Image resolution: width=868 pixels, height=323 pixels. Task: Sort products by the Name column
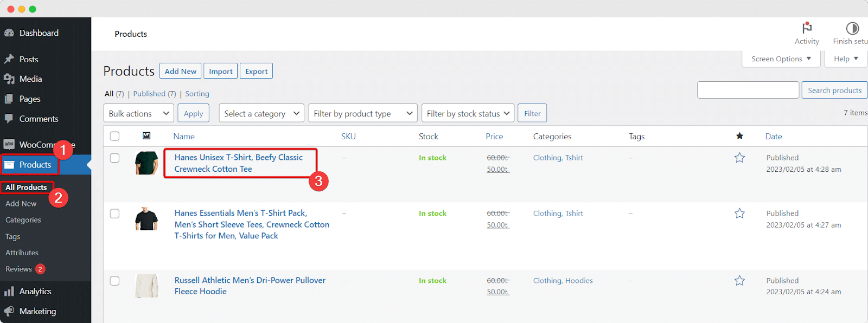184,137
